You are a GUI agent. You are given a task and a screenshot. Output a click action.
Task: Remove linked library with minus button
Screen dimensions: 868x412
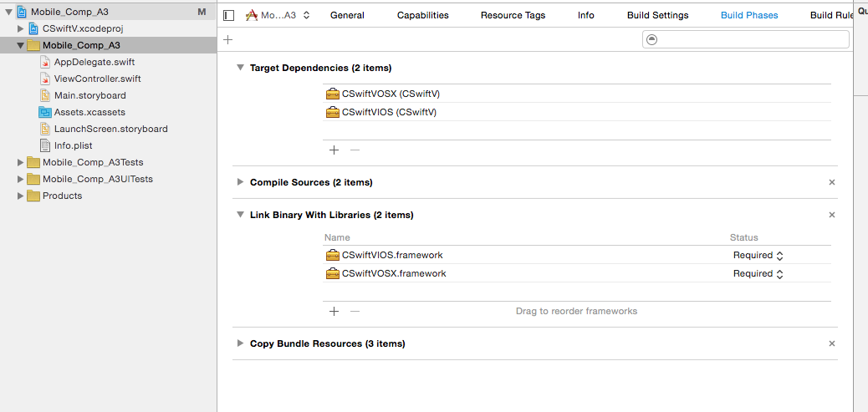(355, 312)
